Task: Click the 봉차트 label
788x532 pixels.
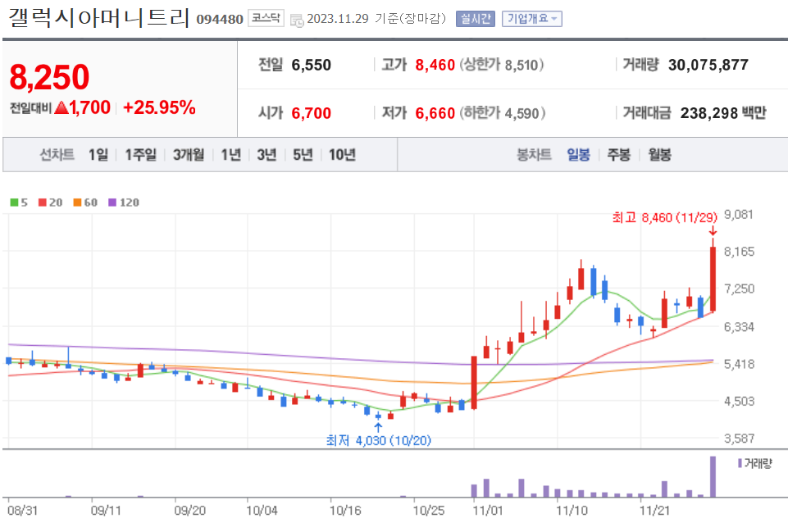Action: click(534, 155)
